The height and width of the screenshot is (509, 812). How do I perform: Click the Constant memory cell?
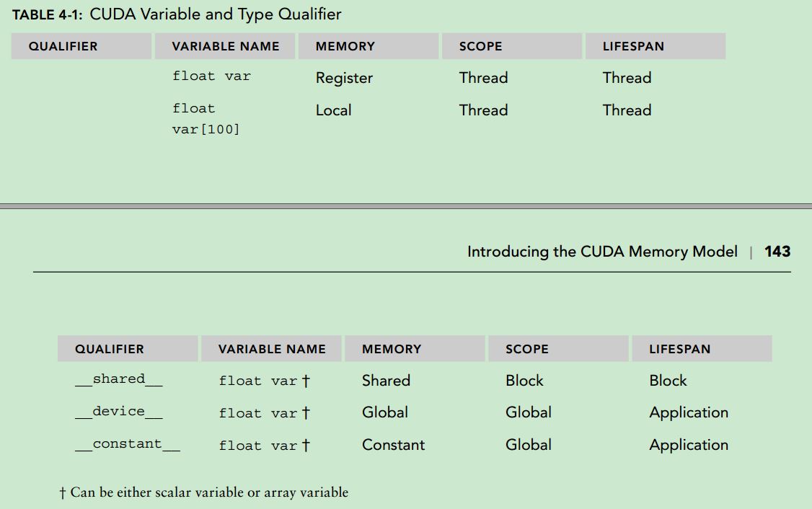393,445
